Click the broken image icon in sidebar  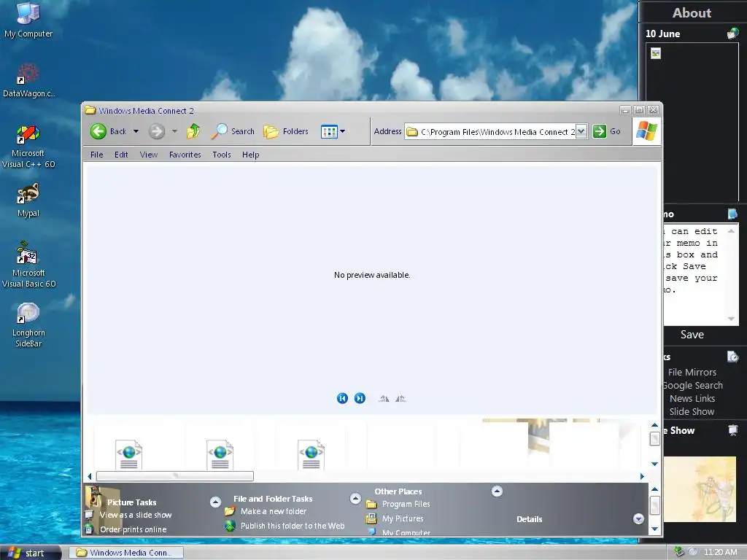click(656, 53)
